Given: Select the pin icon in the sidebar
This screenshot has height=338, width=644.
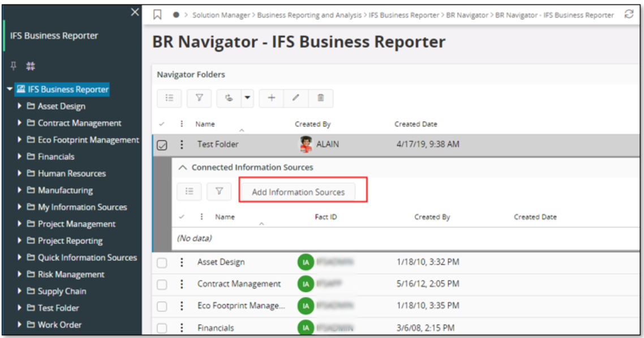Looking at the screenshot, I should pyautogui.click(x=14, y=66).
